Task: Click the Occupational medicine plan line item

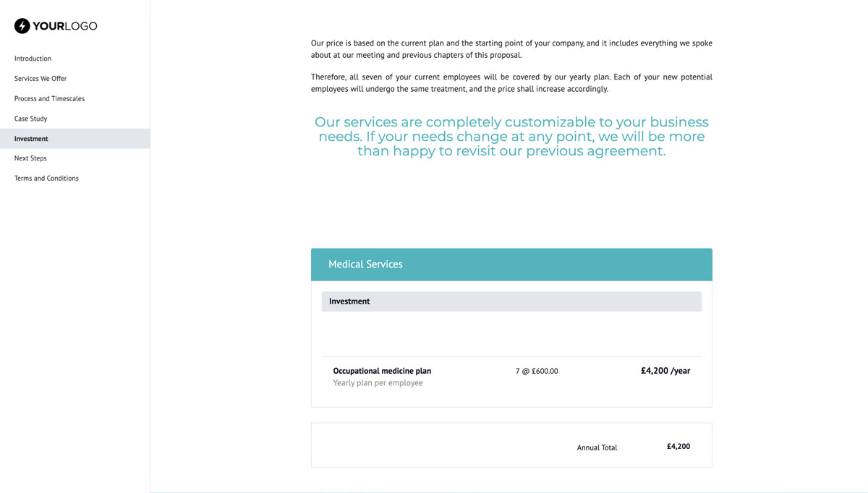Action: pos(382,370)
